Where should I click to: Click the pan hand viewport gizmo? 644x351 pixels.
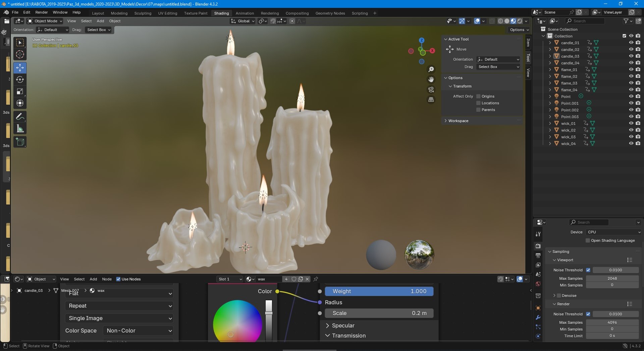tap(431, 80)
